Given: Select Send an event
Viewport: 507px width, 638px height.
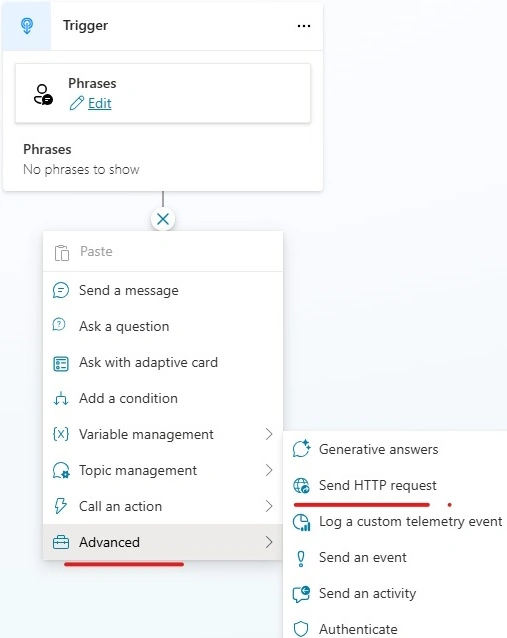Looking at the screenshot, I should 395,557.
